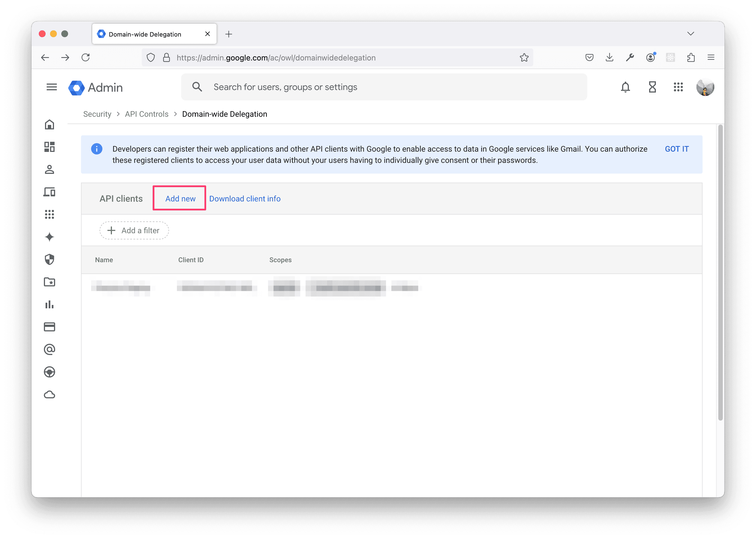The image size is (756, 539).
Task: Start a search in the Admin search bar
Action: 365,87
